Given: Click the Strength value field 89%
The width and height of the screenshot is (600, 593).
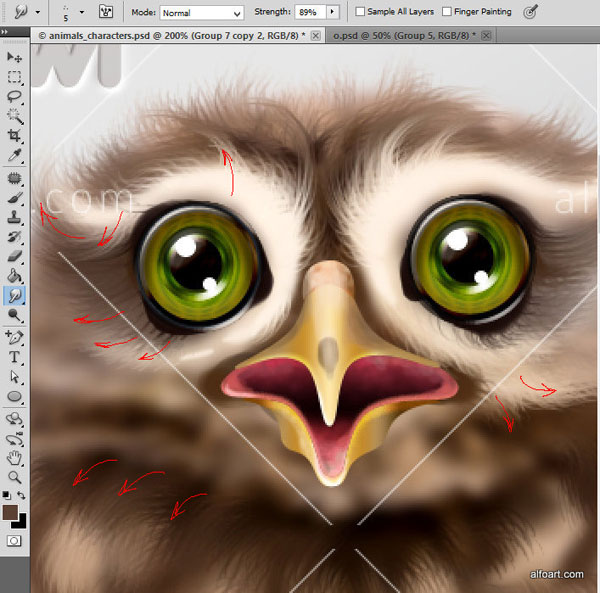Looking at the screenshot, I should [310, 12].
